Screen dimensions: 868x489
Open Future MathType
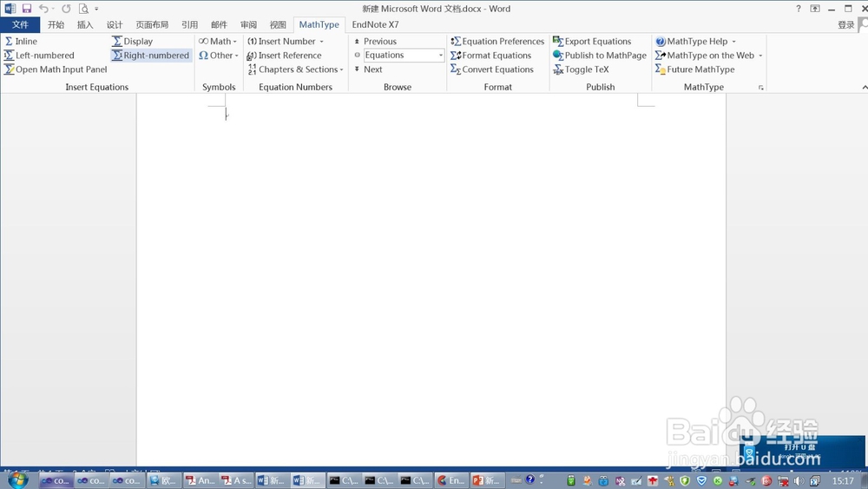coord(694,69)
